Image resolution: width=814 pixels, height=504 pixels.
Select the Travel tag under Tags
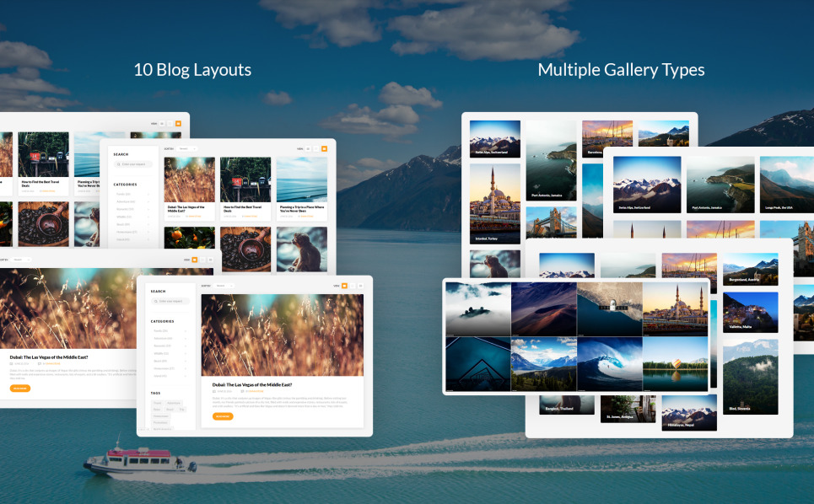(x=158, y=403)
